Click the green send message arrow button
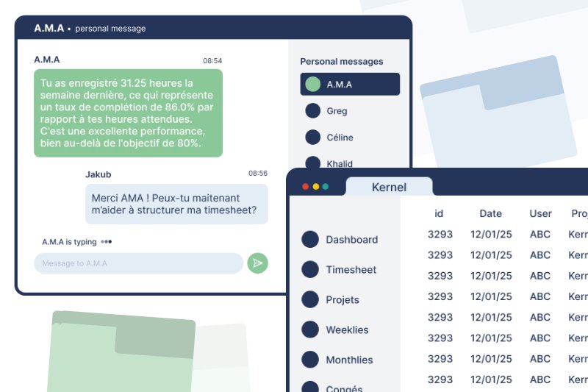Viewport: 588px width, 392px height. (x=257, y=263)
